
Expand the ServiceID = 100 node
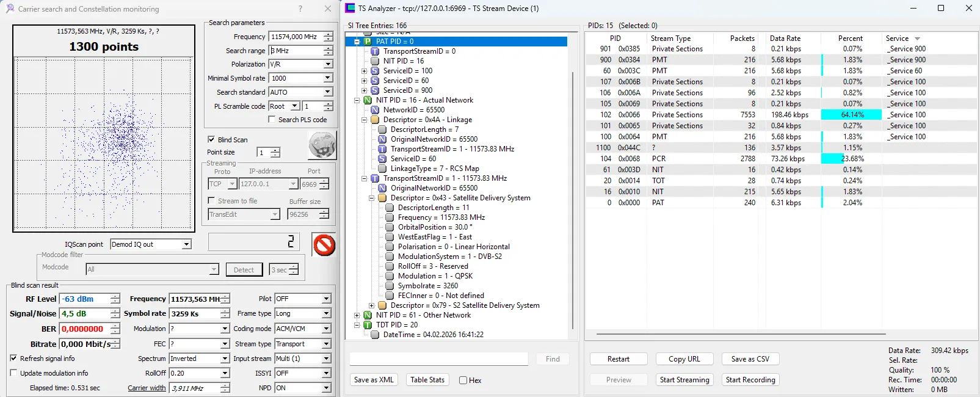(365, 71)
